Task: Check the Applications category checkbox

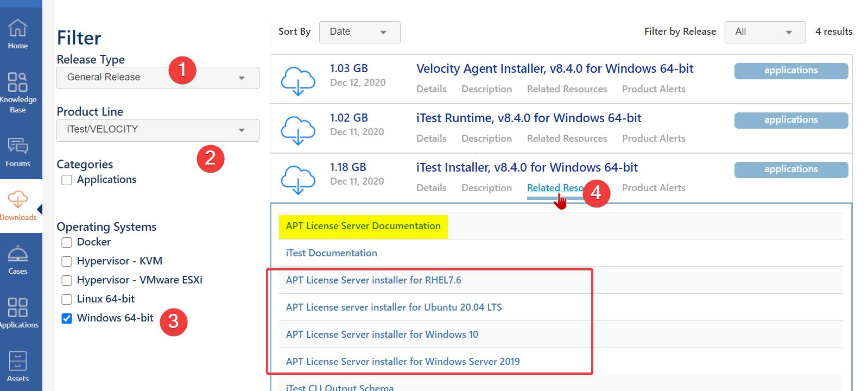Action: [x=67, y=180]
